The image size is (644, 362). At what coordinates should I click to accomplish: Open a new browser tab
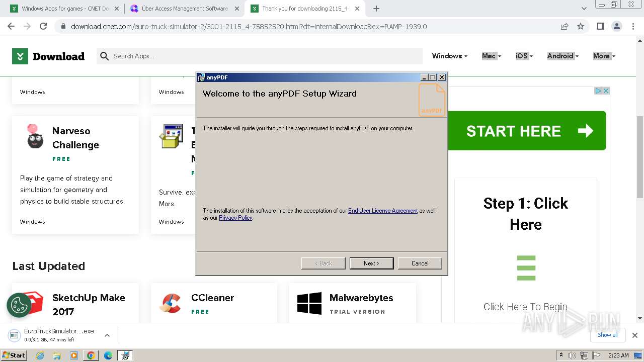(x=376, y=9)
